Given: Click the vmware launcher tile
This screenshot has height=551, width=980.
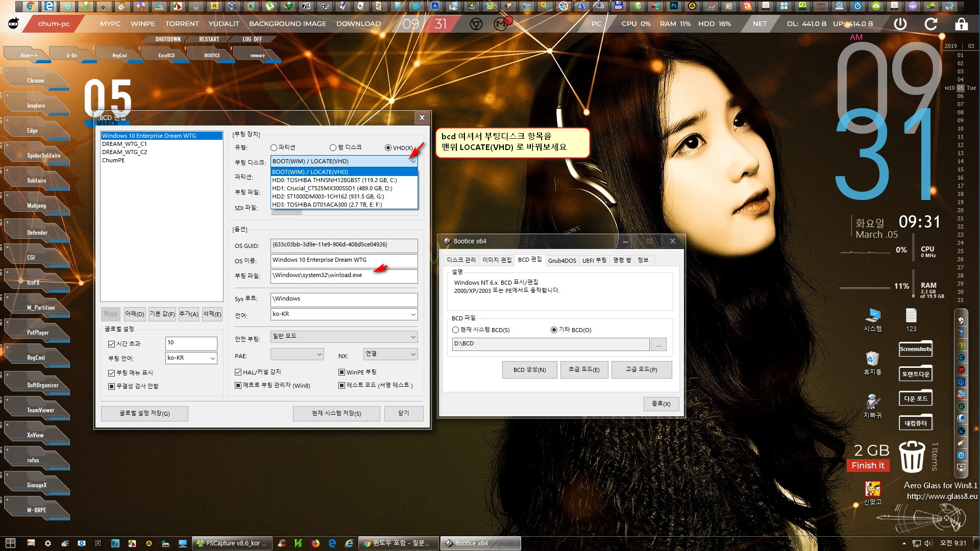Looking at the screenshot, I should [x=257, y=55].
